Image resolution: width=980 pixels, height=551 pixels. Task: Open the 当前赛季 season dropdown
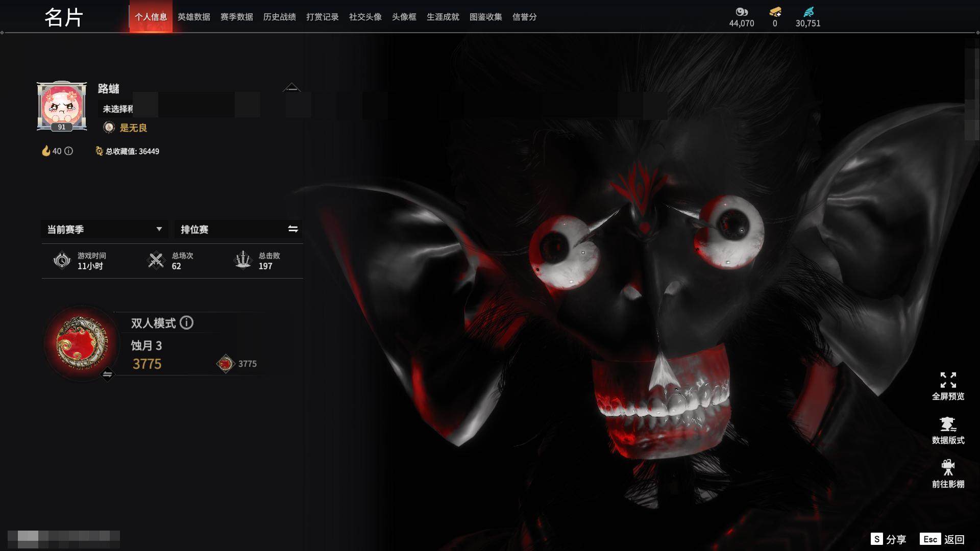105,229
